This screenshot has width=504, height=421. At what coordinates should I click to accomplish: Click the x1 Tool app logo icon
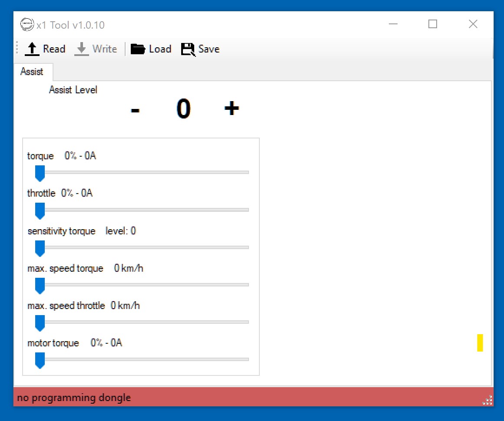point(27,25)
